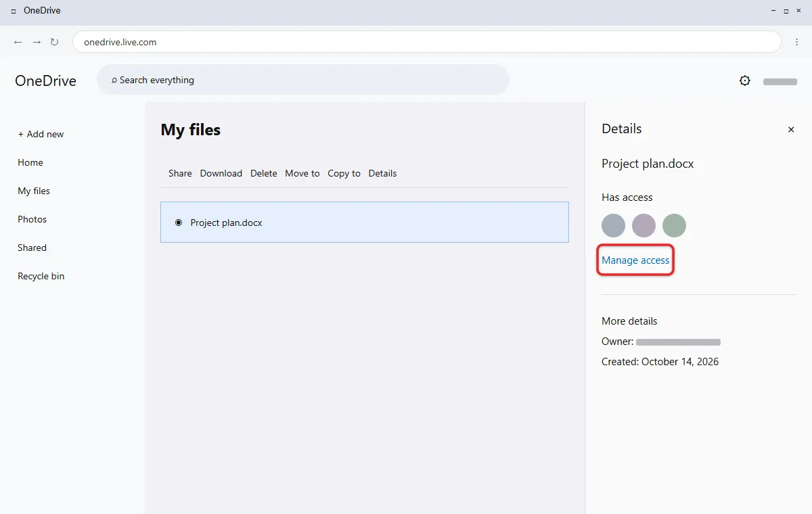The height and width of the screenshot is (514, 812).
Task: Go to Home in the sidebar
Action: pos(30,162)
